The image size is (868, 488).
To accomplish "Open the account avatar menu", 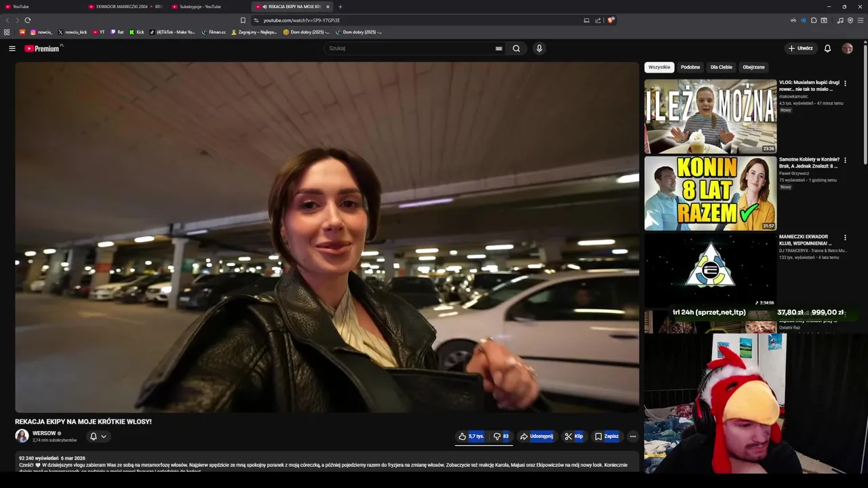I will [847, 48].
